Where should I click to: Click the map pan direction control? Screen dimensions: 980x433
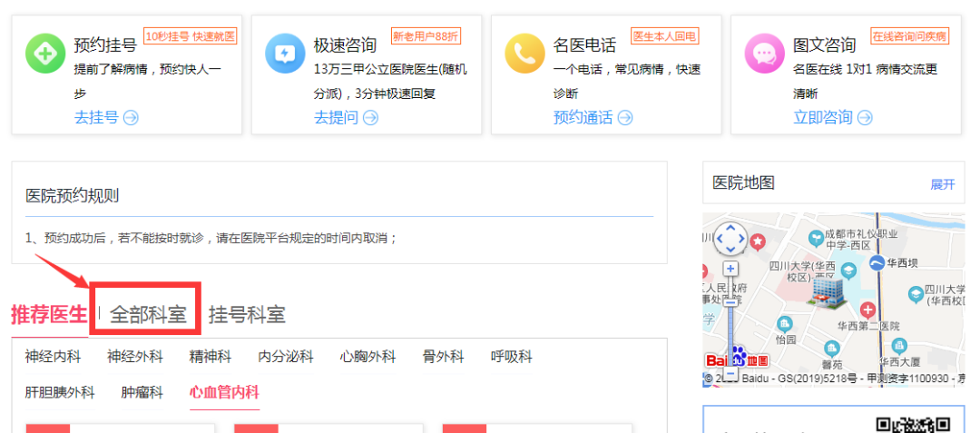click(x=730, y=239)
